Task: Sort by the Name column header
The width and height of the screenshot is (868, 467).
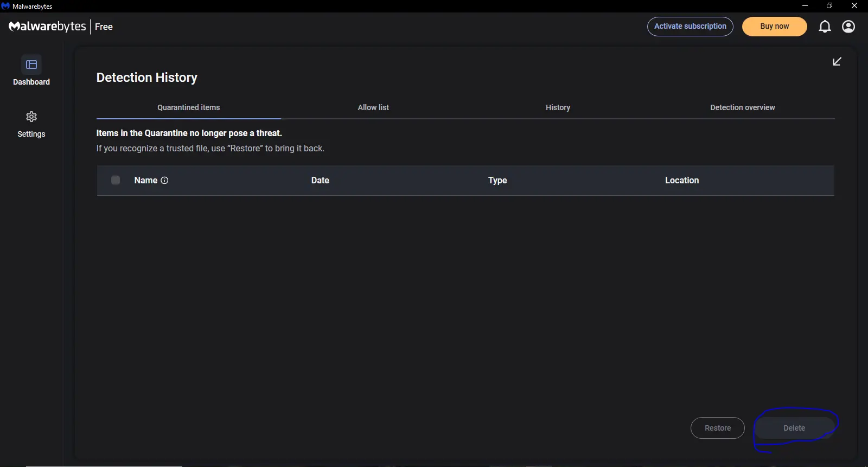Action: click(x=146, y=180)
